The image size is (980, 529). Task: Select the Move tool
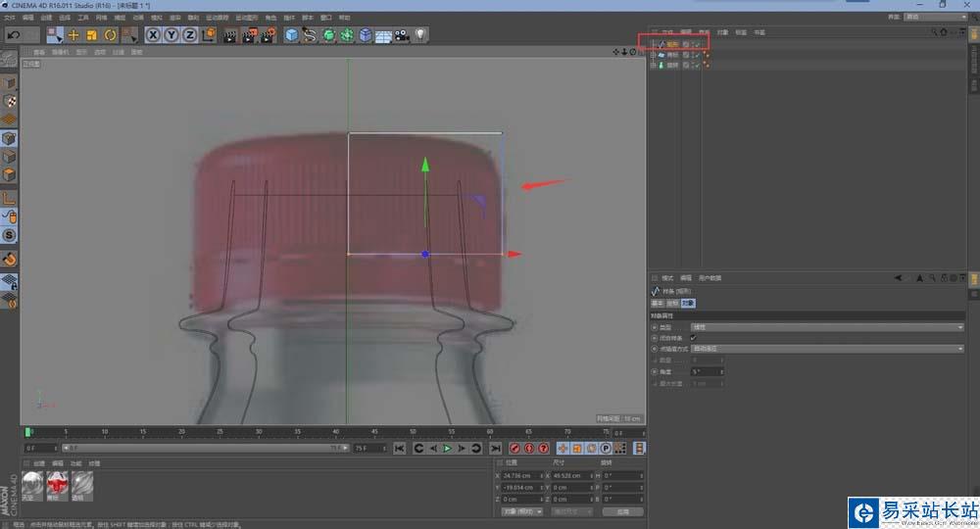[73, 35]
